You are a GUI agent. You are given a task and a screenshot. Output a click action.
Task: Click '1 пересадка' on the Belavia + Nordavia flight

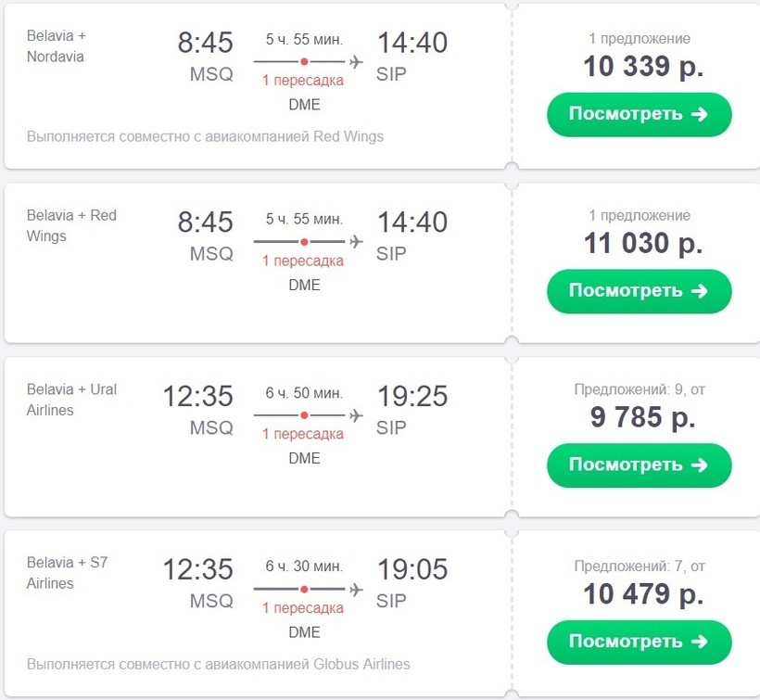click(303, 81)
